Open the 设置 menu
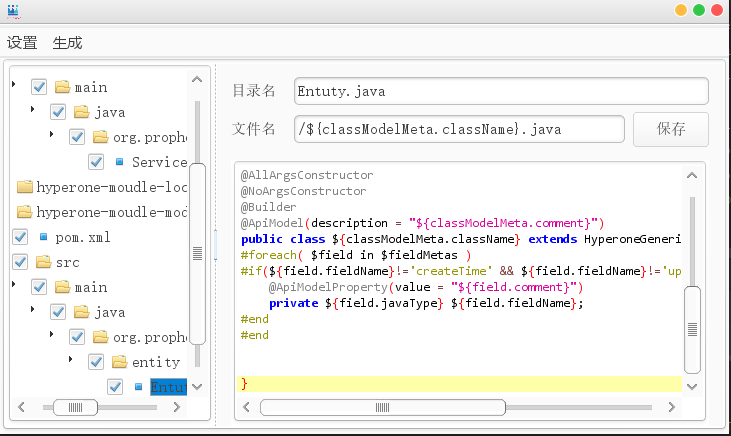 coord(22,43)
